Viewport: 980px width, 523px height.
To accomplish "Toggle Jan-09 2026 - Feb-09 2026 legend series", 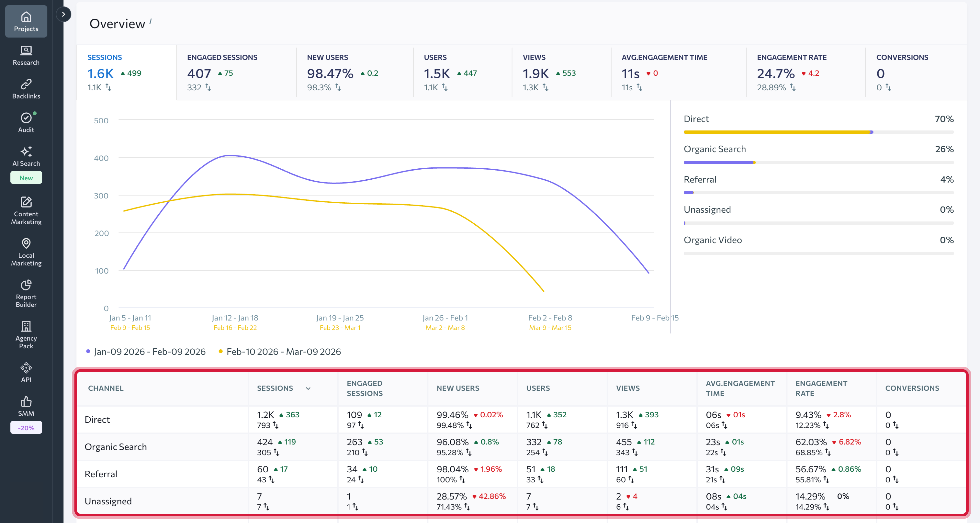I will 149,352.
